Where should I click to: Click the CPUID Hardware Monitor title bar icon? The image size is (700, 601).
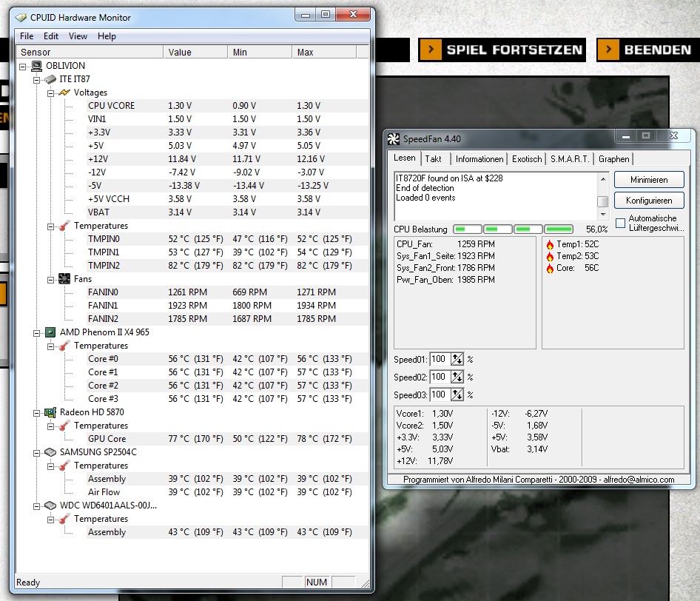(21, 18)
